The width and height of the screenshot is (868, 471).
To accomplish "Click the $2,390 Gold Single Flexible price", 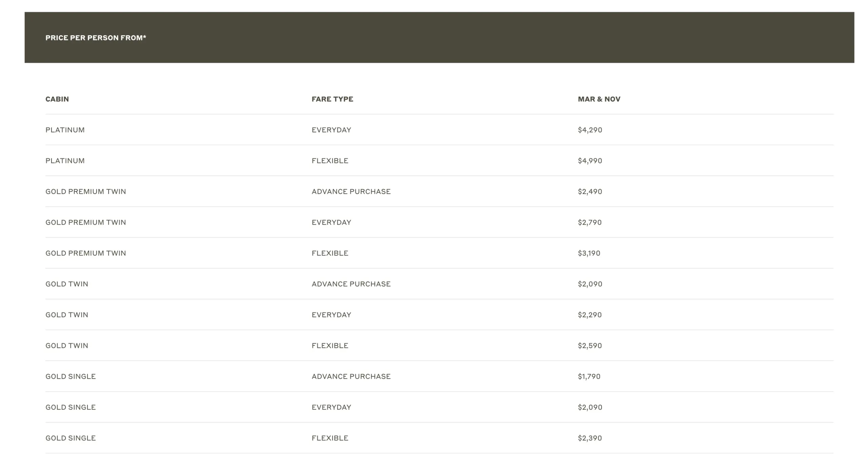I will (x=590, y=438).
